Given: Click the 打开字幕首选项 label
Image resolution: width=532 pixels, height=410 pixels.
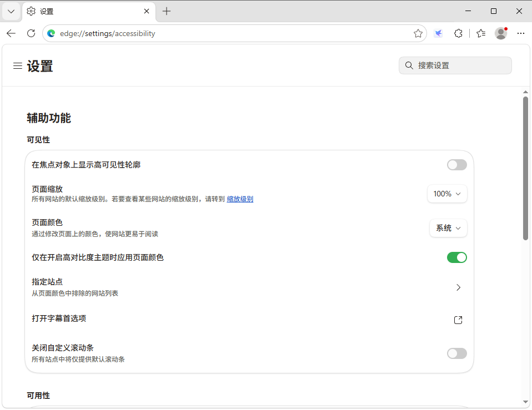Looking at the screenshot, I should (59, 318).
